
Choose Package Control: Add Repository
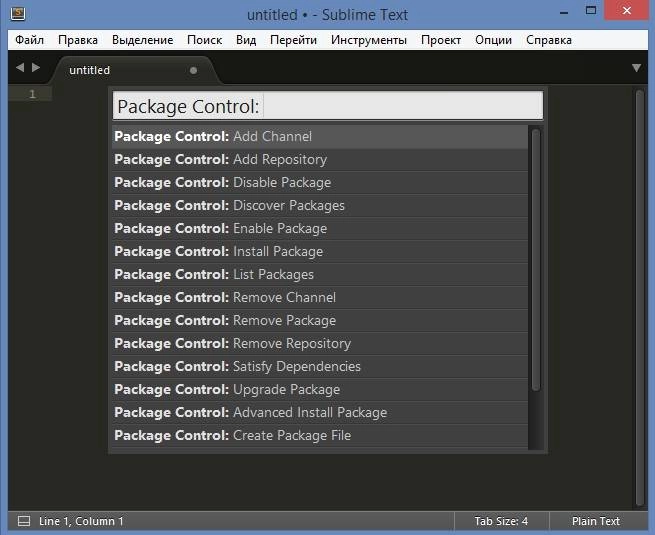[320, 160]
